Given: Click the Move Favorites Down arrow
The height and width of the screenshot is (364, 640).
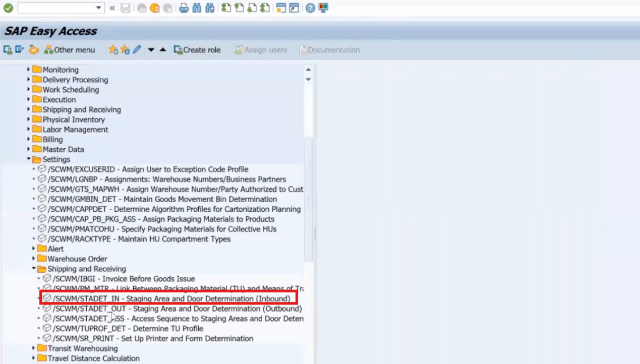Looking at the screenshot, I should point(151,49).
